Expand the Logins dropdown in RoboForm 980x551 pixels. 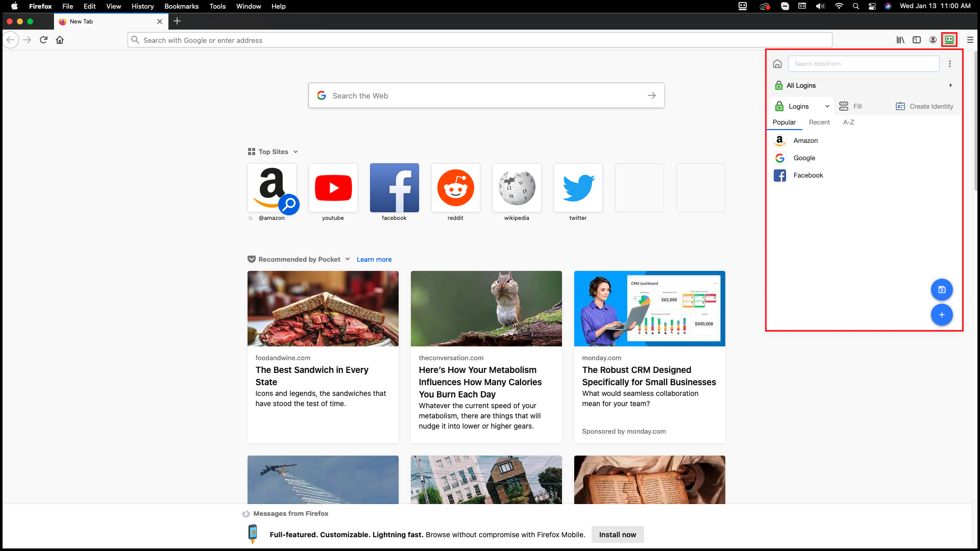(826, 106)
